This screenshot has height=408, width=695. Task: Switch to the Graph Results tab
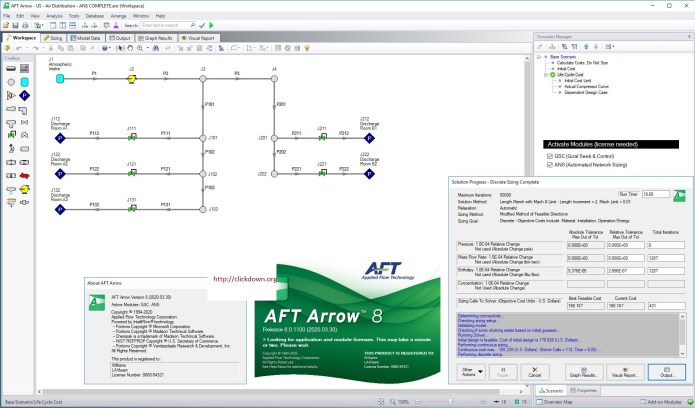156,38
